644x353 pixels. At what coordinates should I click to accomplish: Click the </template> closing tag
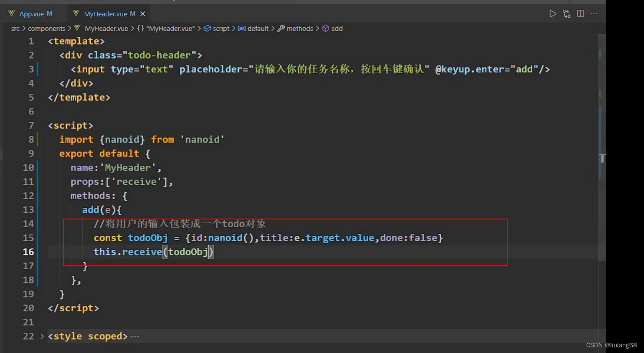(79, 98)
